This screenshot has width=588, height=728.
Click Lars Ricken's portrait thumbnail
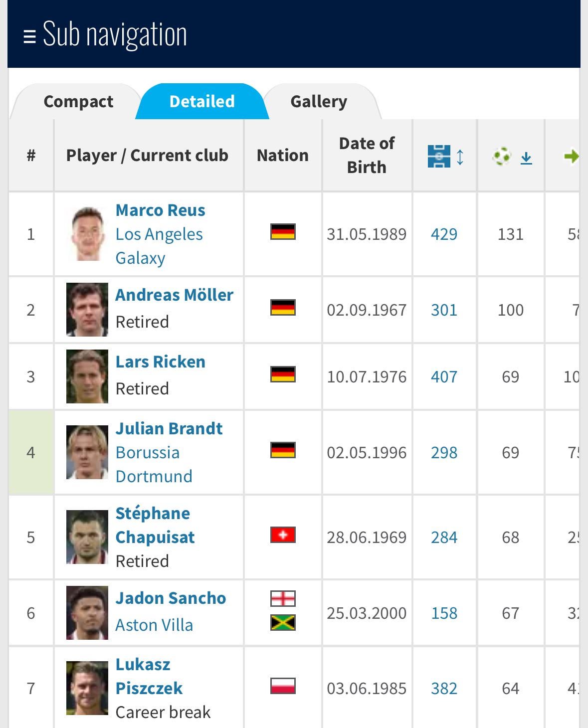coord(87,376)
